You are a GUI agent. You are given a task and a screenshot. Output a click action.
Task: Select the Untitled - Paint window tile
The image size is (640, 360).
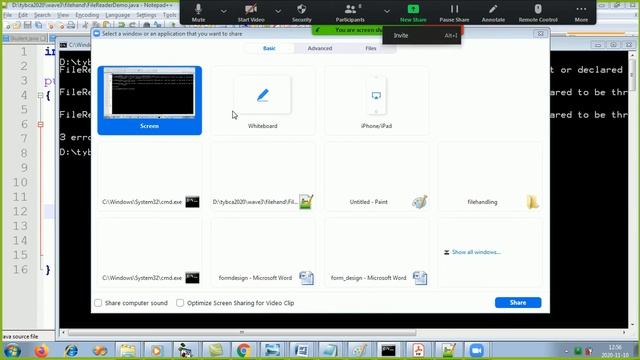[x=376, y=176]
